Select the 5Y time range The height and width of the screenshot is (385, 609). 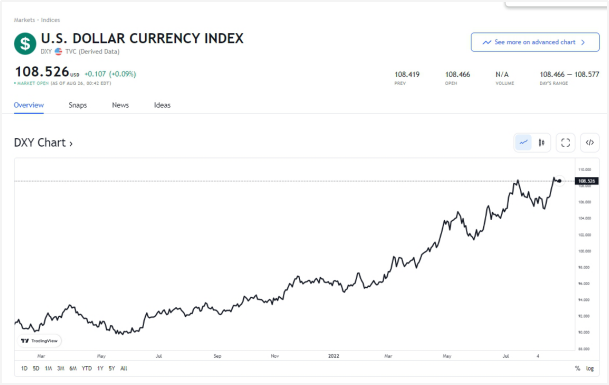(x=112, y=368)
